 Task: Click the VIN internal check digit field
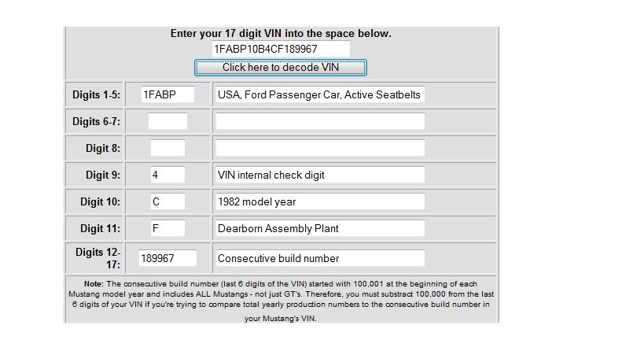click(319, 175)
